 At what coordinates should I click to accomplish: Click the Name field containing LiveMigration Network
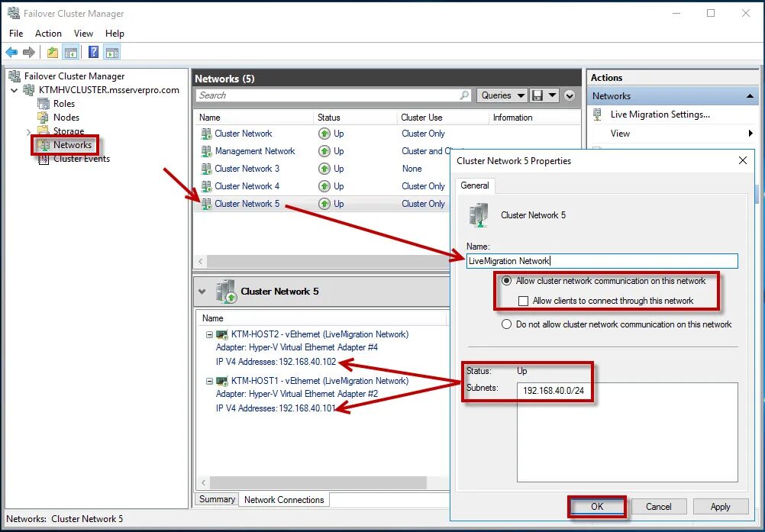point(602,261)
